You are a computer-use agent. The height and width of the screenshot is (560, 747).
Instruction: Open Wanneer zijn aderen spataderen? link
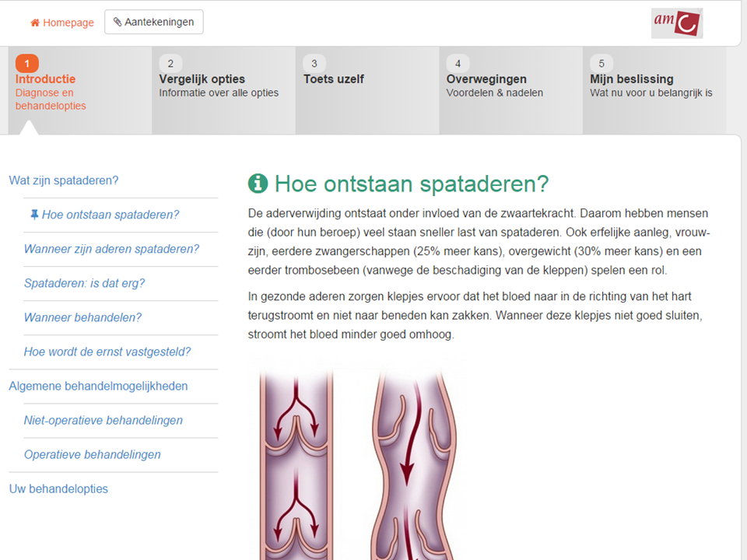pyautogui.click(x=111, y=249)
